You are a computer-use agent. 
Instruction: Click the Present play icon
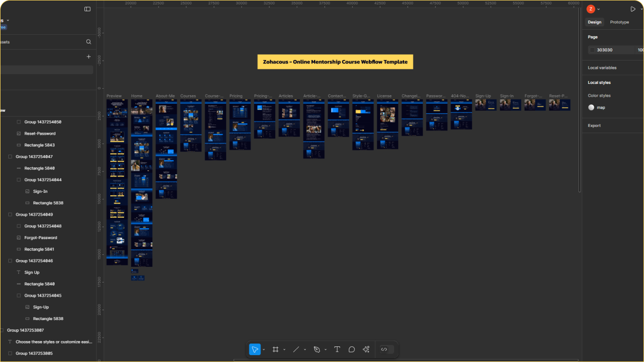point(633,9)
